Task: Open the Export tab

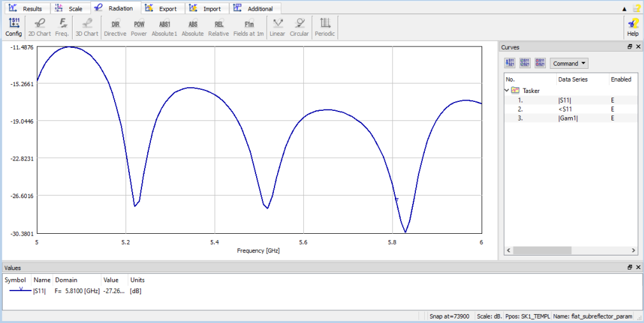Action: (162, 9)
